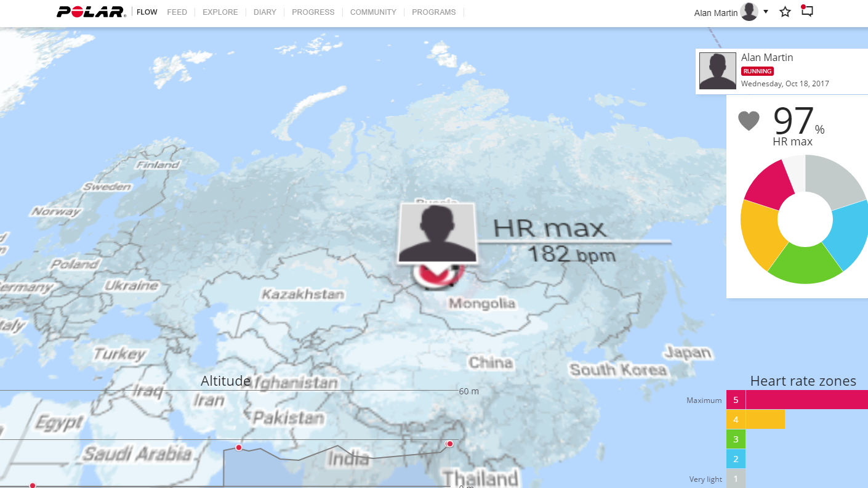Click the Polar logo

(x=91, y=12)
